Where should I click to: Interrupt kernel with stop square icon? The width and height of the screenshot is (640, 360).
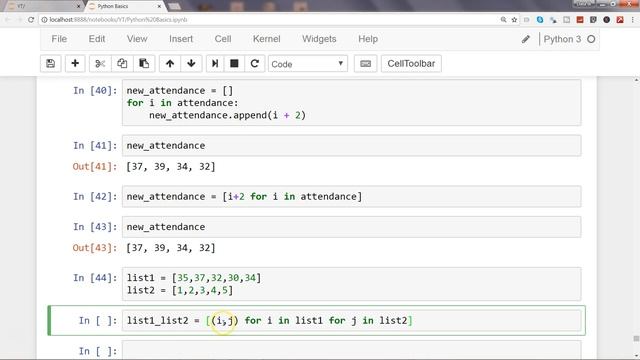point(234,64)
